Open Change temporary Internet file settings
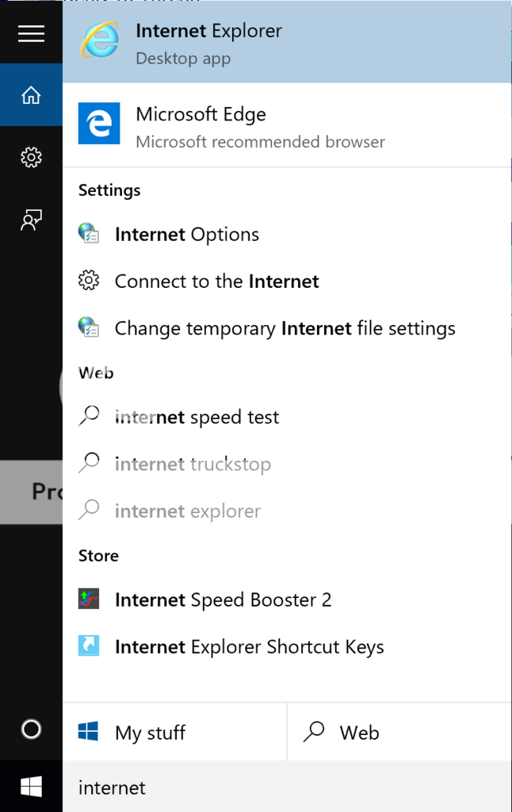The height and width of the screenshot is (812, 512). 287,328
